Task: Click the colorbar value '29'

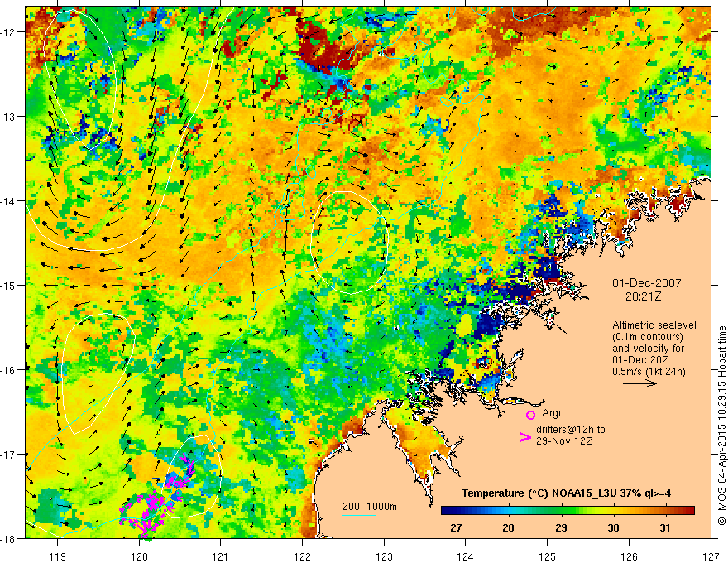Action: pyautogui.click(x=561, y=527)
